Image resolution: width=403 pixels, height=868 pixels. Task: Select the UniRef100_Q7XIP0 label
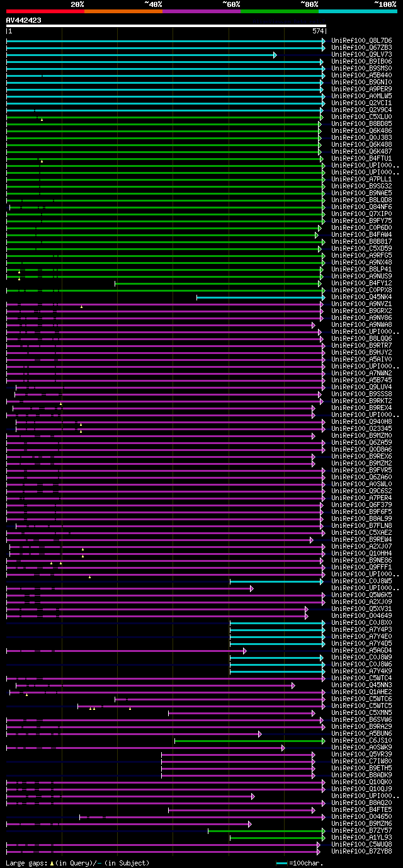pyautogui.click(x=361, y=214)
